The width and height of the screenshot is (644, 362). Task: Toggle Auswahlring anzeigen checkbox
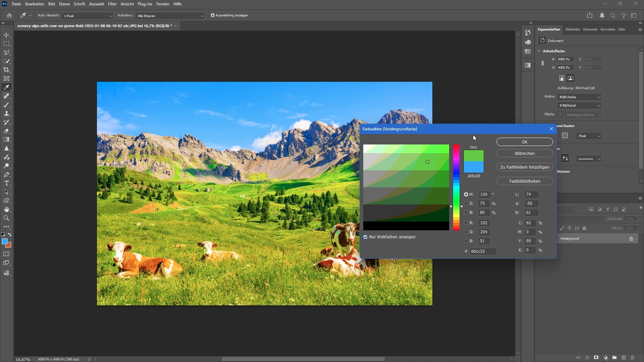[x=213, y=15]
